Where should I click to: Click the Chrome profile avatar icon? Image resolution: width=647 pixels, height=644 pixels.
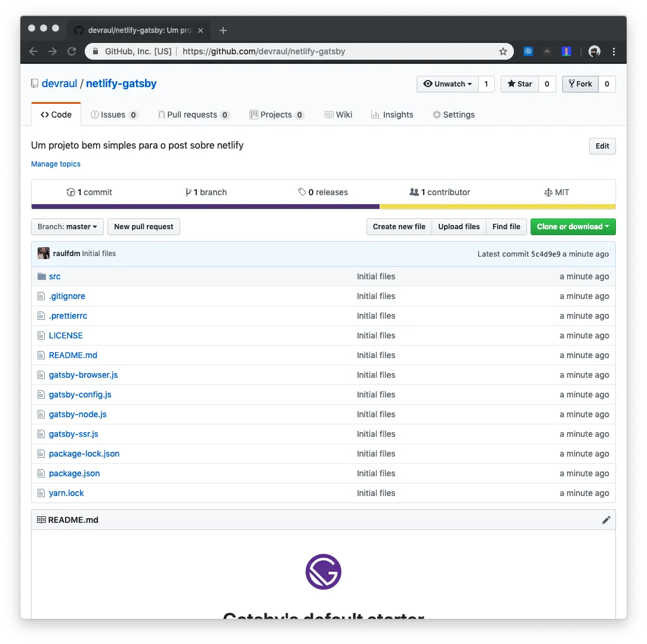pos(594,51)
